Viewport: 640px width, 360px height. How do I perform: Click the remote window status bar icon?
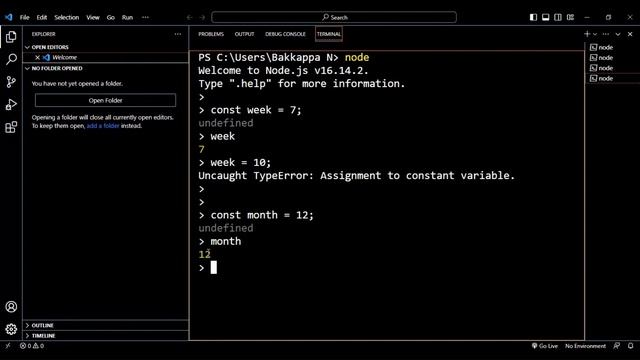pos(8,346)
